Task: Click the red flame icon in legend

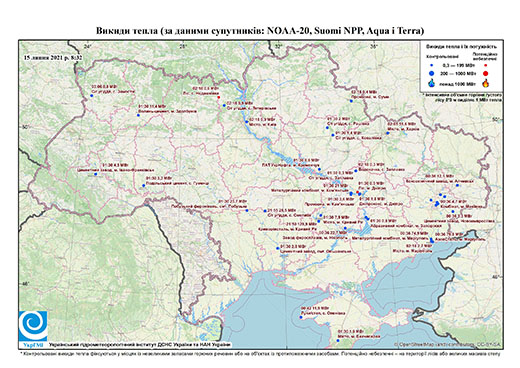Action: point(486,83)
